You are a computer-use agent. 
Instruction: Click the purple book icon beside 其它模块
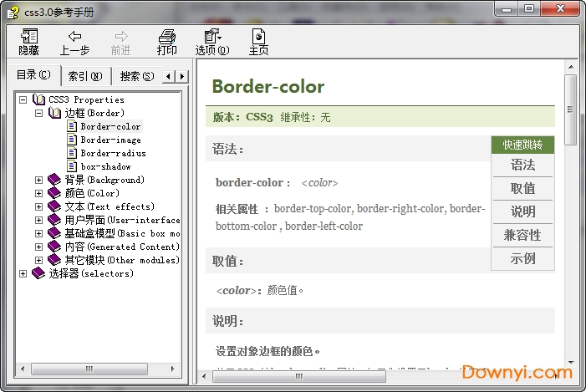pyautogui.click(x=54, y=260)
